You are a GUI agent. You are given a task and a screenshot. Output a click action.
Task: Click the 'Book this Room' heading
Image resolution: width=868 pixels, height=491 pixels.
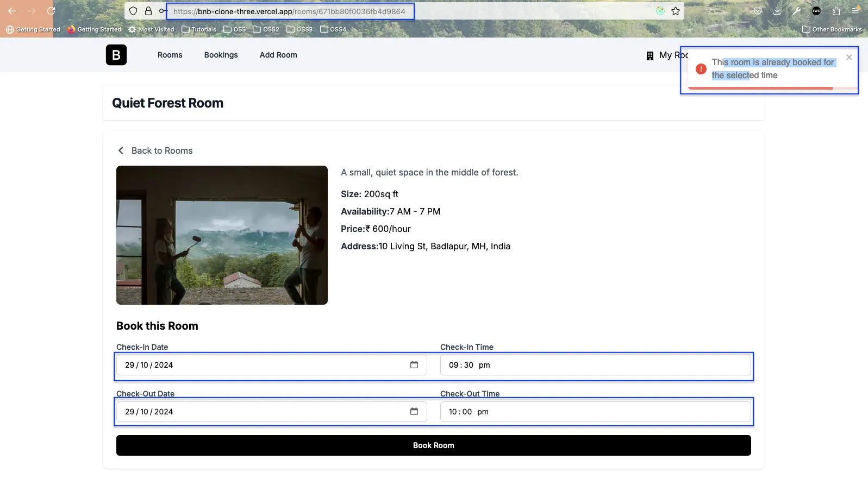pyautogui.click(x=157, y=326)
